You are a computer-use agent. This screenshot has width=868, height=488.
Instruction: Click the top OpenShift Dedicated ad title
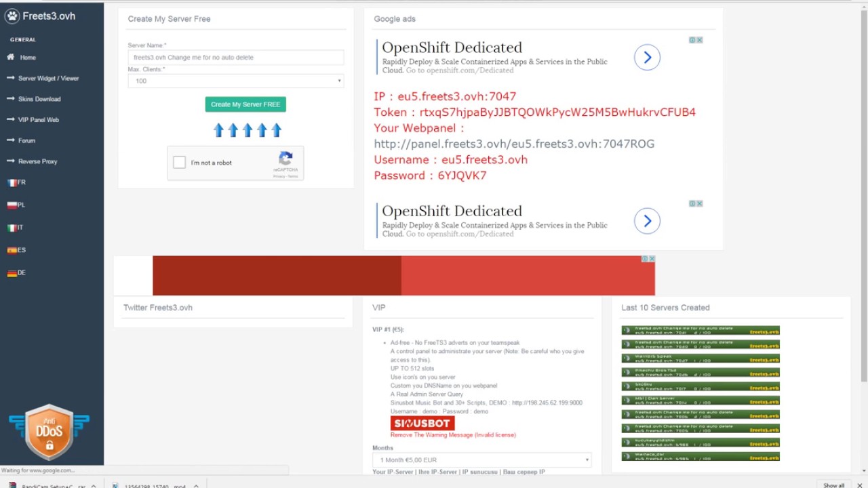click(x=452, y=47)
